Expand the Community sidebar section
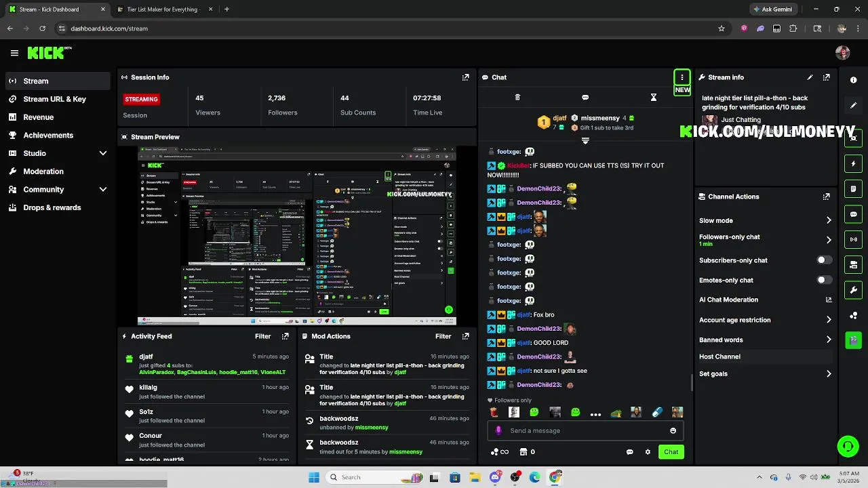 (103, 190)
